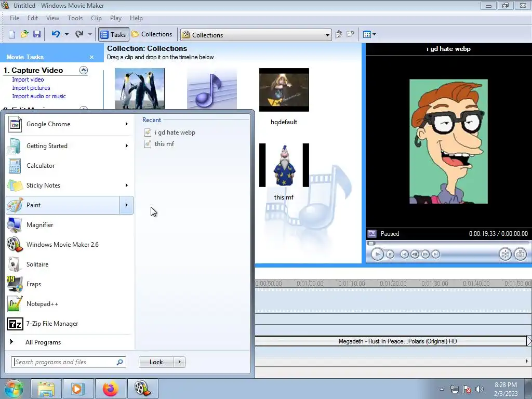
Task: Click the New Collection Folder icon
Action: (350, 34)
